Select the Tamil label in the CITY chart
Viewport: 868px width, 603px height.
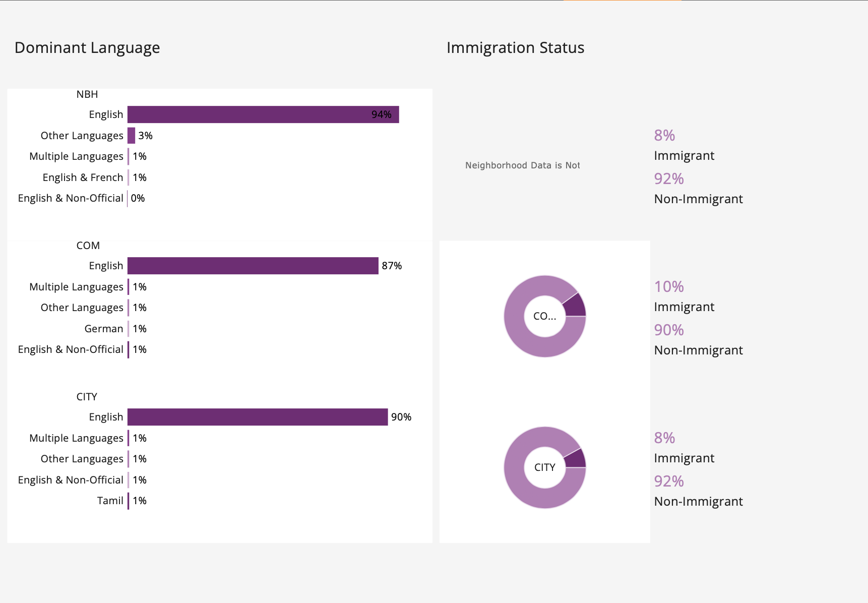click(x=110, y=501)
